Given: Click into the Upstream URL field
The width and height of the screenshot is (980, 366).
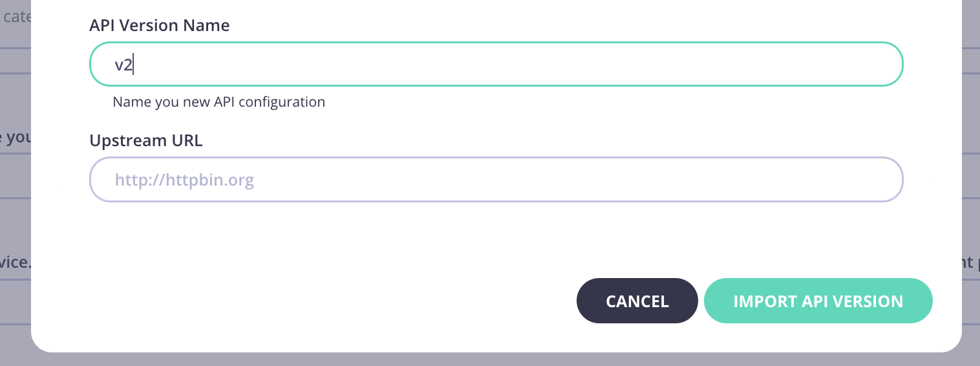Looking at the screenshot, I should (x=496, y=179).
